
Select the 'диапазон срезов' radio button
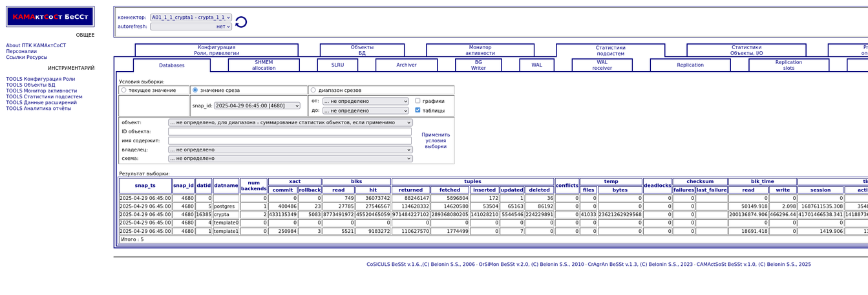pos(313,91)
